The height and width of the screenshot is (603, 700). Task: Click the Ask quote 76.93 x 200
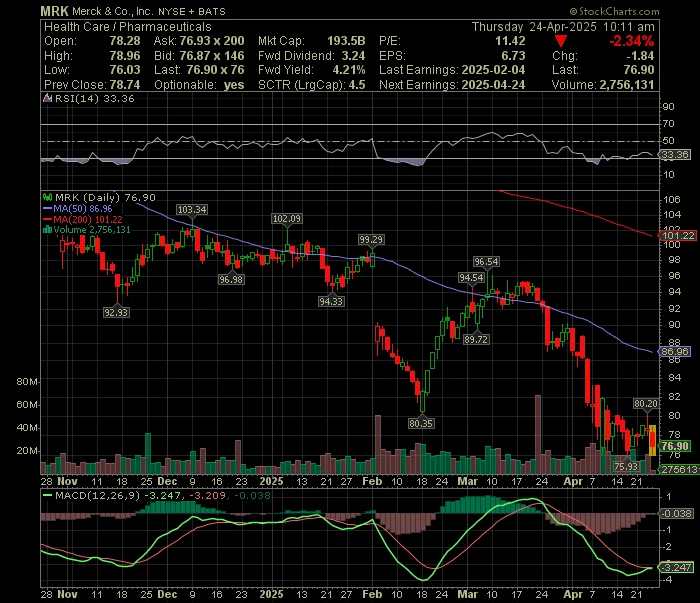[212, 41]
